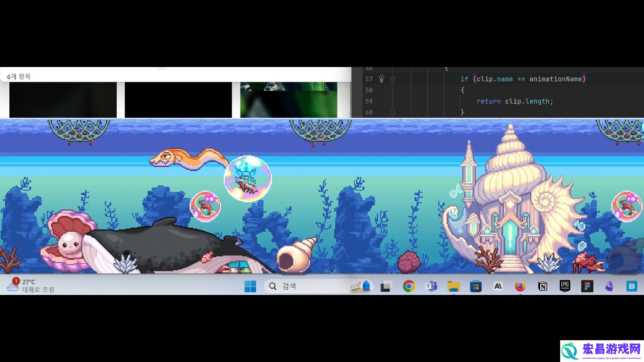The height and width of the screenshot is (362, 644).
Task: Open the blue B app on the taskbar
Action: click(x=632, y=286)
